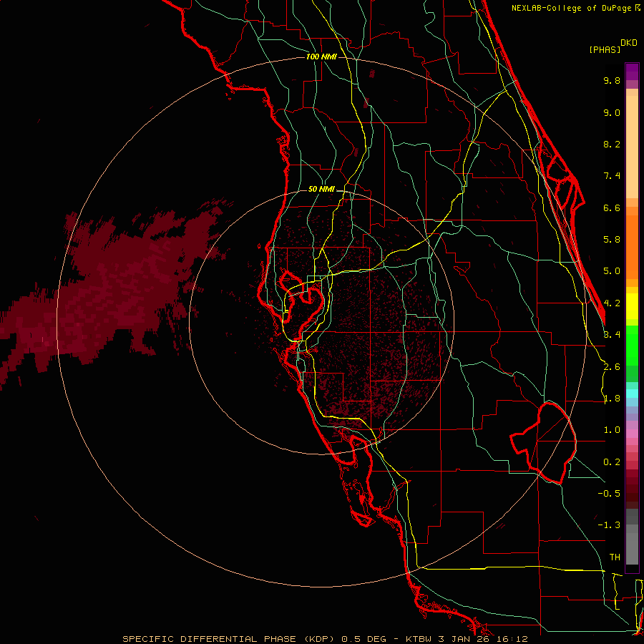Click the 2.6 color scale value
This screenshot has width=644, height=644.
point(612,367)
